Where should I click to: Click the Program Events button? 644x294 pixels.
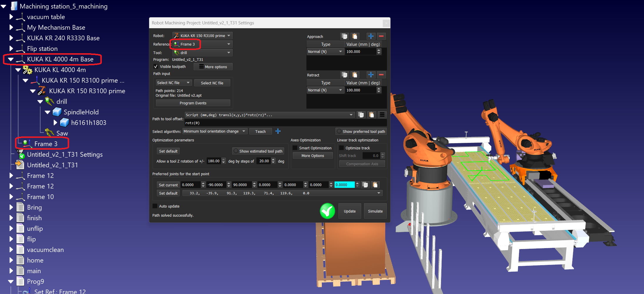(x=193, y=103)
